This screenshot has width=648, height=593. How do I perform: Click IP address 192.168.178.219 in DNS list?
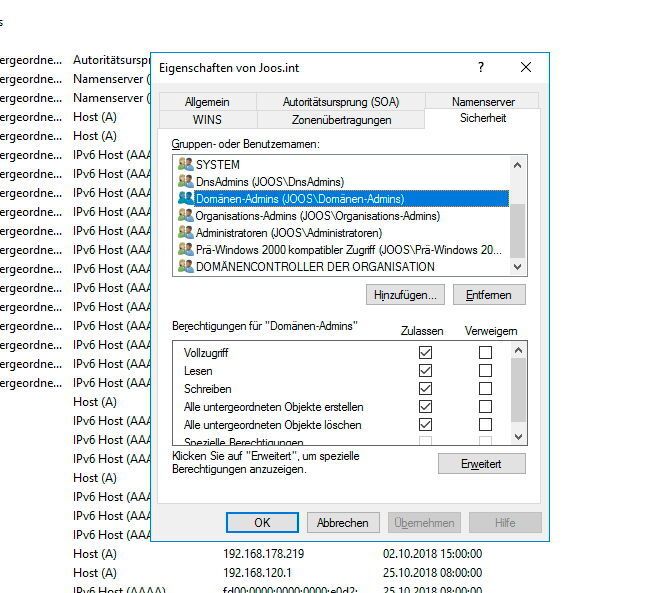[264, 553]
